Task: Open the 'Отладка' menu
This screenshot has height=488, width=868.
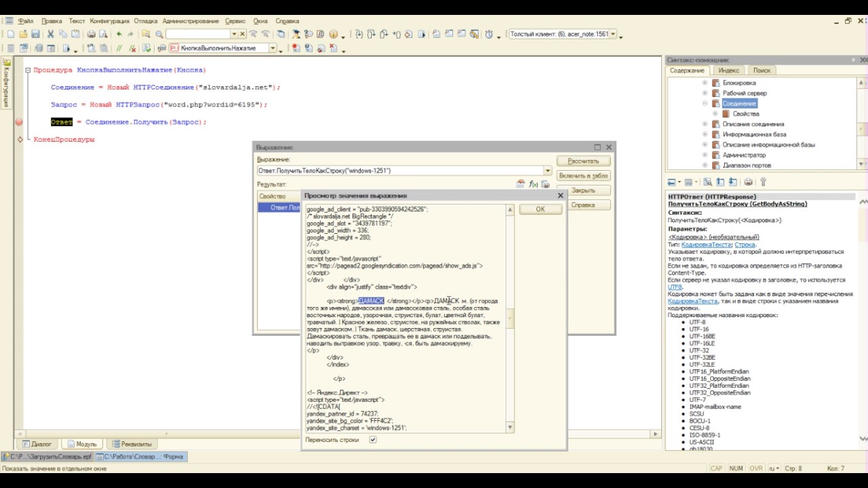Action: [146, 21]
